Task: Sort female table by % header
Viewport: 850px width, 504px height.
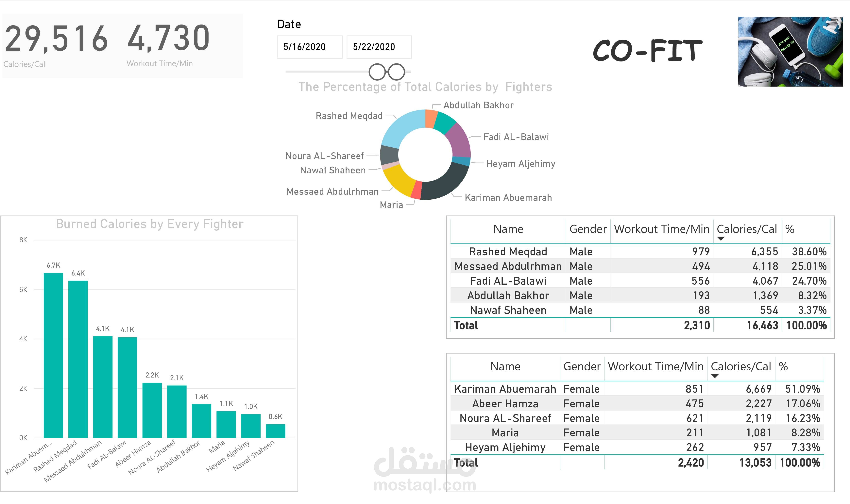Action: 783,366
